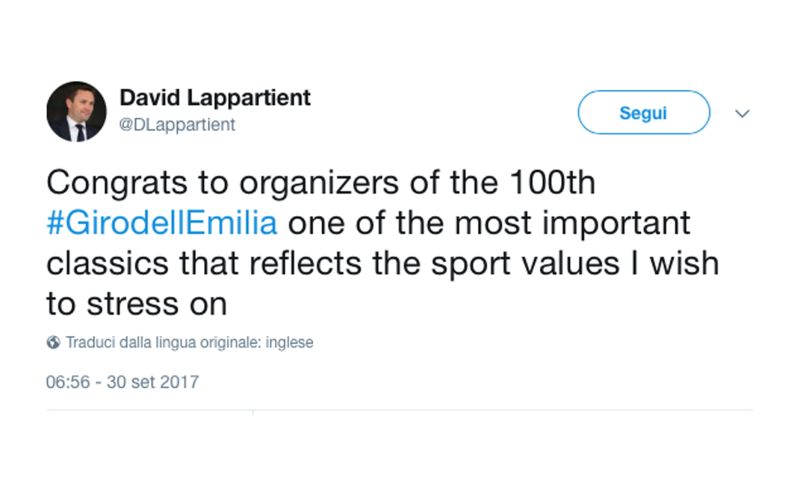Viewport: 800px width, 484px height.
Task: Open the tweet time "06:56"
Action: (x=66, y=382)
